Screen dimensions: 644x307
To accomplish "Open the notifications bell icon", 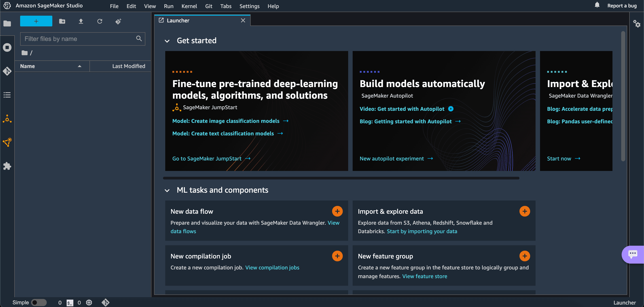I will [597, 5].
